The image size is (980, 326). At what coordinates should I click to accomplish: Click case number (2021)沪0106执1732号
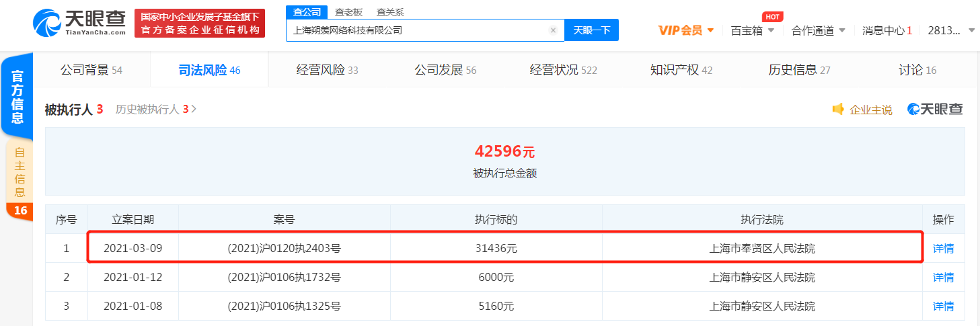pos(285,277)
